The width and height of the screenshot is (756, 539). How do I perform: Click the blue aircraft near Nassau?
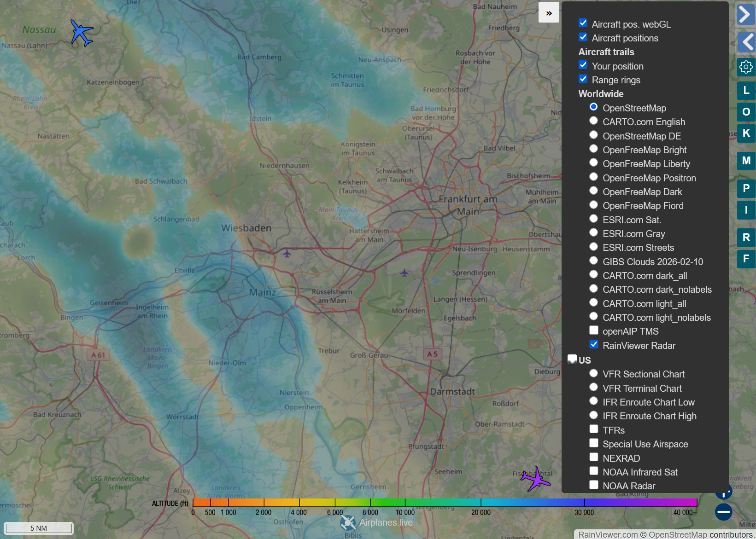click(82, 33)
